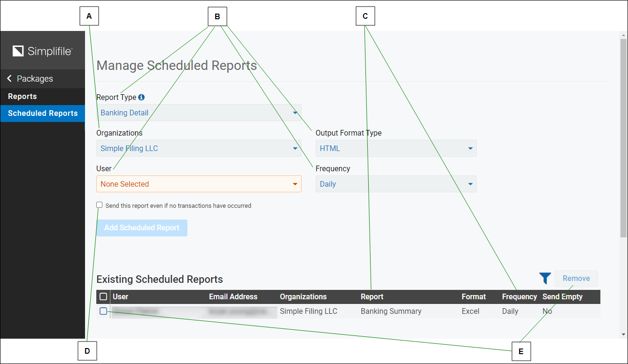Check the select-all checkbox in the table header
The height and width of the screenshot is (364, 628).
103,296
